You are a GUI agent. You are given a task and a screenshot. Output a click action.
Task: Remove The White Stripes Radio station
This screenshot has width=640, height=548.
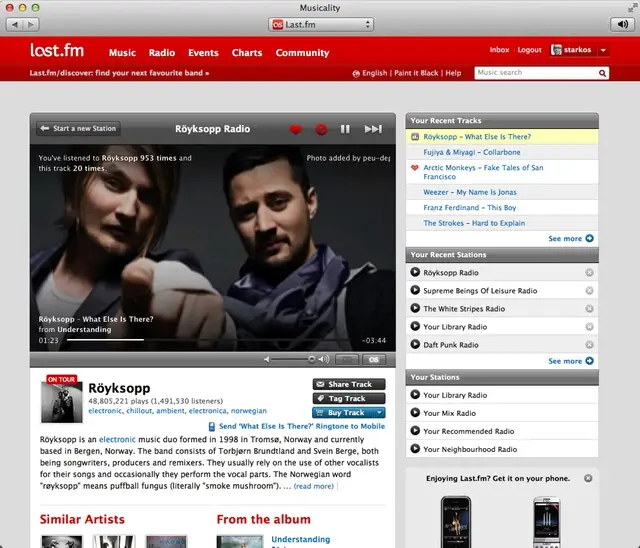click(589, 308)
